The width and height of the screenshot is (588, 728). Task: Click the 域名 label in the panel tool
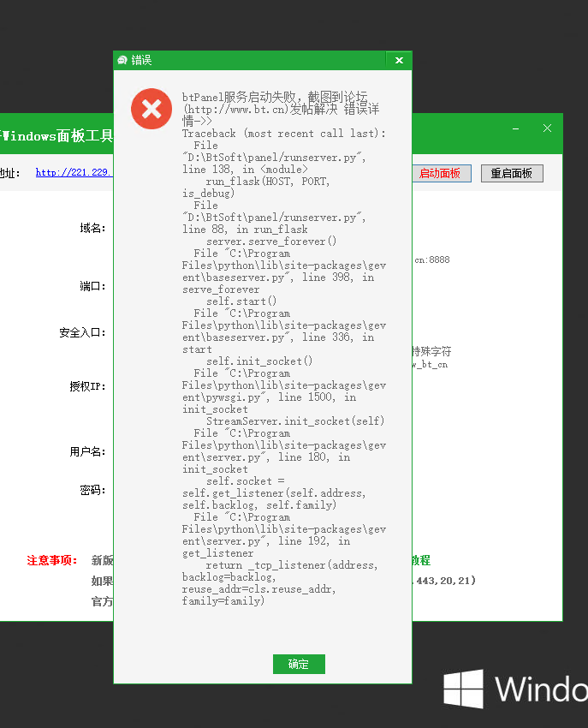tap(92, 228)
